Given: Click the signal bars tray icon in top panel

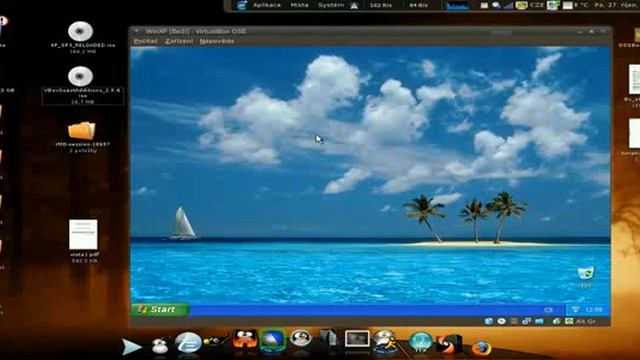Looking at the screenshot, I should click(508, 5).
